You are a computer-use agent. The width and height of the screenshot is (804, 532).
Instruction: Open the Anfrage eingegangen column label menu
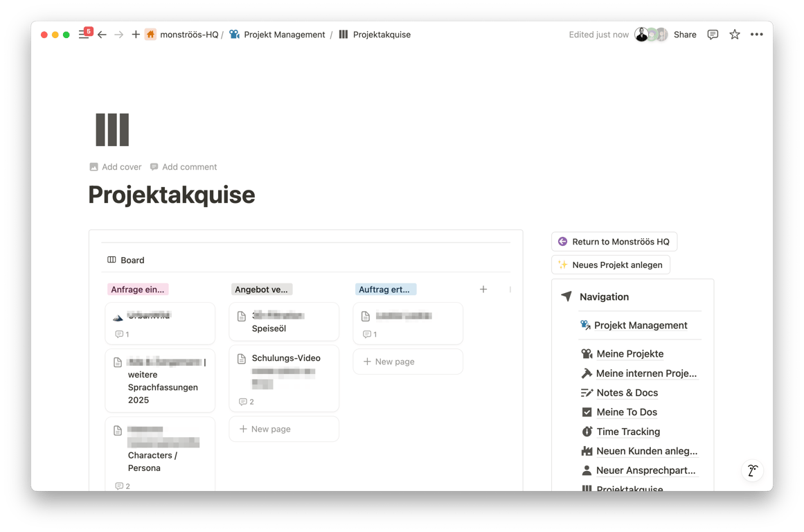[138, 289]
